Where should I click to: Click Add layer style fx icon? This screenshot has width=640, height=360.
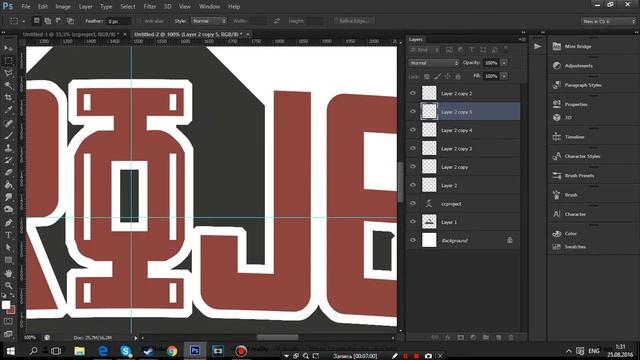tap(448, 338)
